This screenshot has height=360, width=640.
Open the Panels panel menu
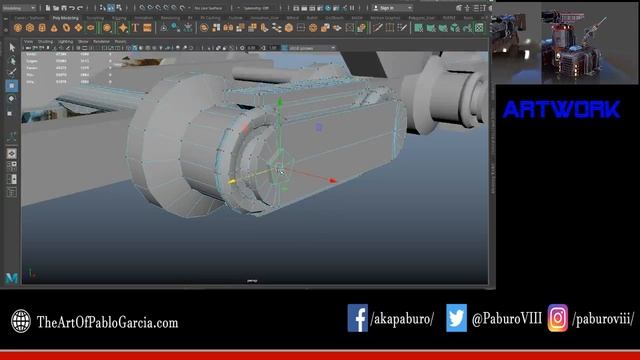click(120, 42)
